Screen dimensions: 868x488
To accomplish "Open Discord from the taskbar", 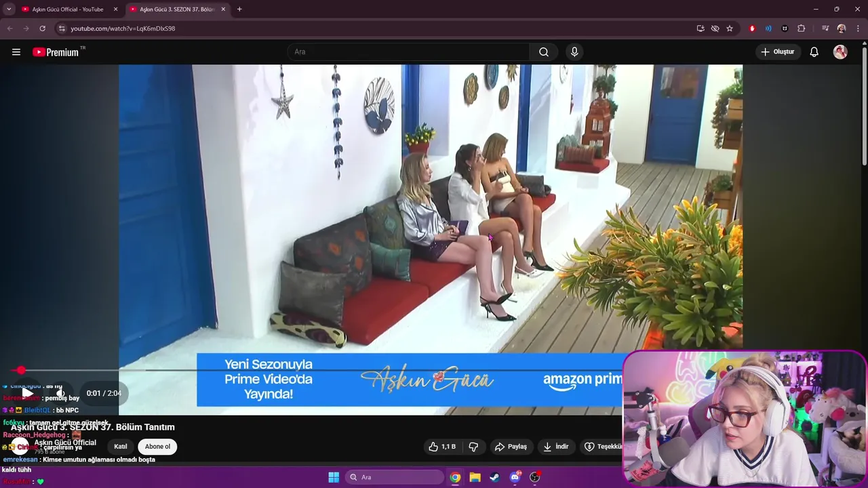I will pos(515,477).
